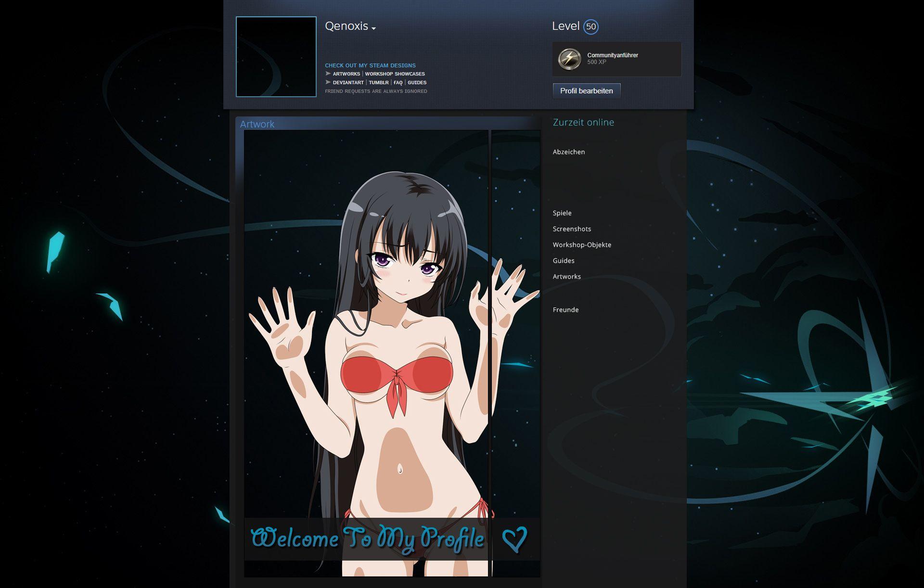
Task: Visit the DEVIANTART link
Action: coord(348,83)
